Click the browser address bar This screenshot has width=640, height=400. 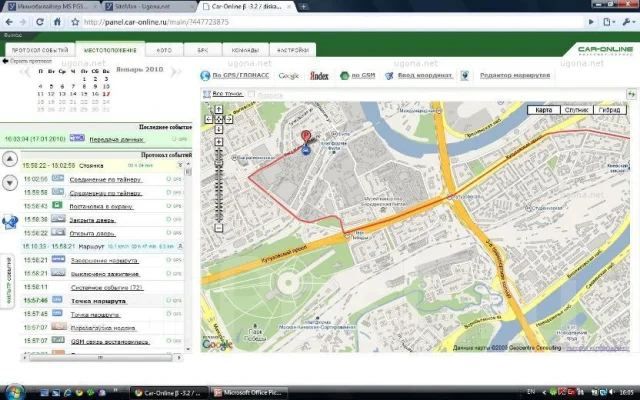point(327,22)
